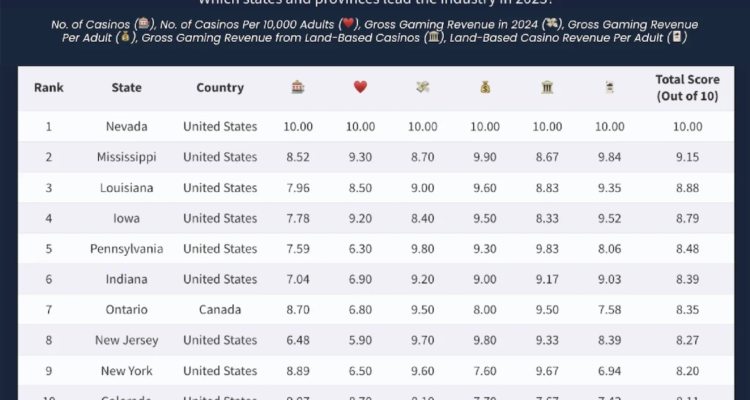Click the casino building icon column header
The width and height of the screenshot is (750, 400).
point(298,87)
